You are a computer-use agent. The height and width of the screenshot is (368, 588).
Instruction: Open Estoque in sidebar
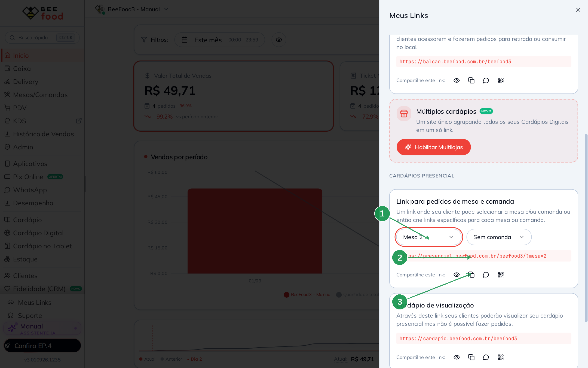click(x=42, y=259)
